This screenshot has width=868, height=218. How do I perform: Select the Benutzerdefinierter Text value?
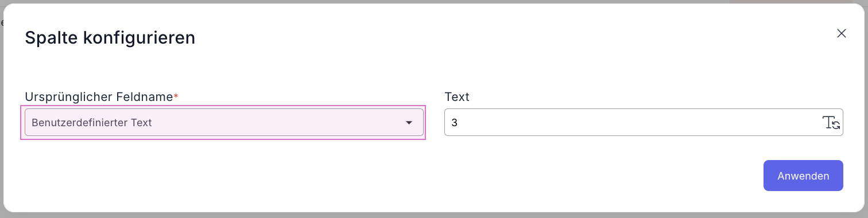pos(92,123)
